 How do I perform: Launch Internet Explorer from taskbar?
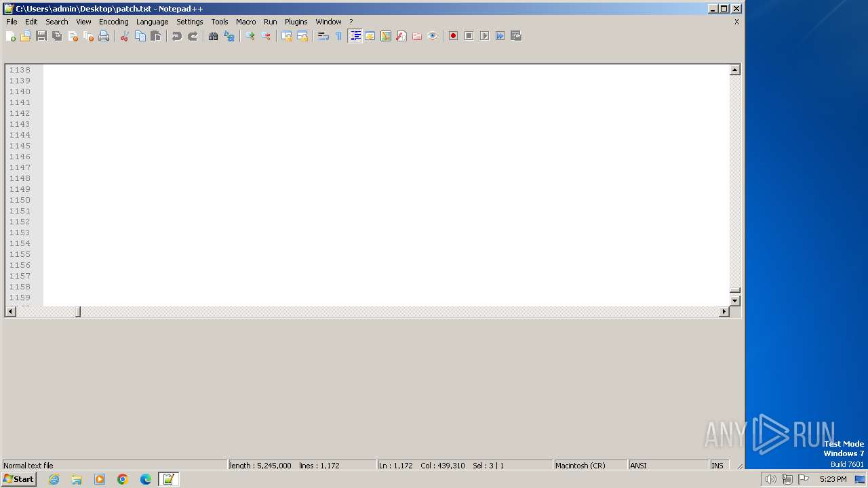click(x=54, y=479)
